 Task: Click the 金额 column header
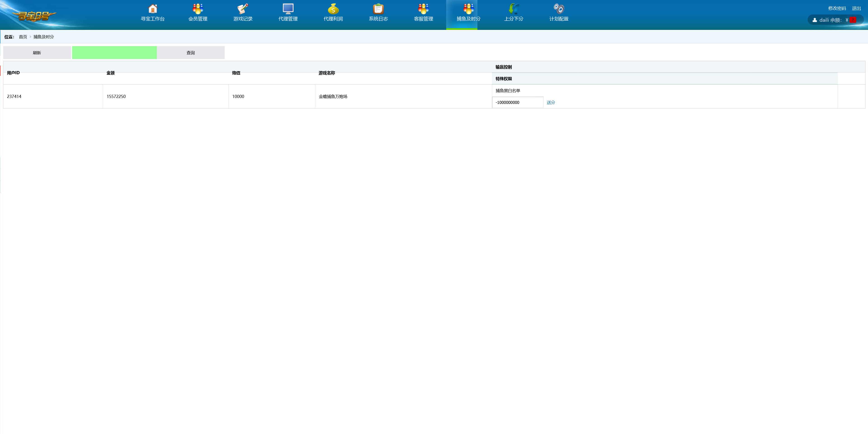[111, 73]
